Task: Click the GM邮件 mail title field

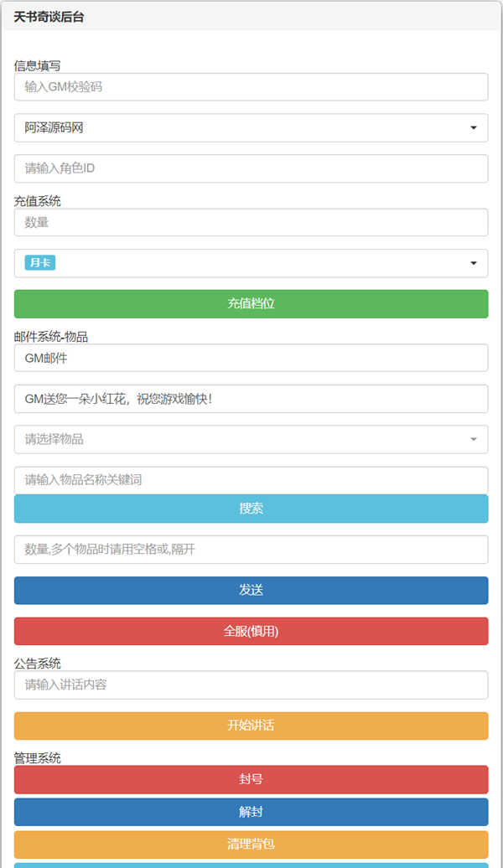Action: (251, 358)
